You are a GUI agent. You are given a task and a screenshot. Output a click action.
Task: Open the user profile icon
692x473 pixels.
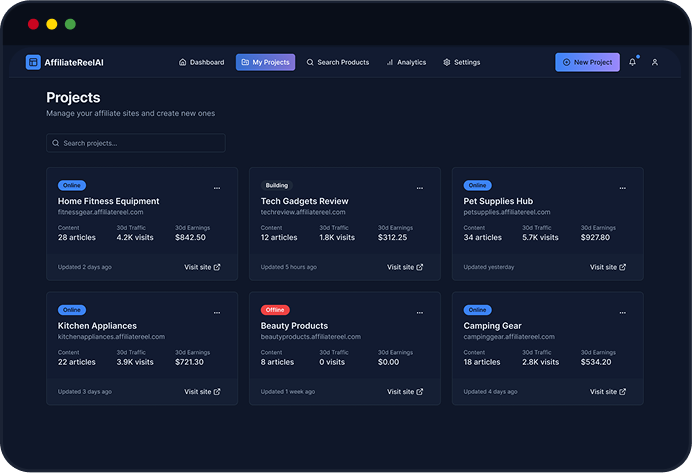tap(655, 62)
